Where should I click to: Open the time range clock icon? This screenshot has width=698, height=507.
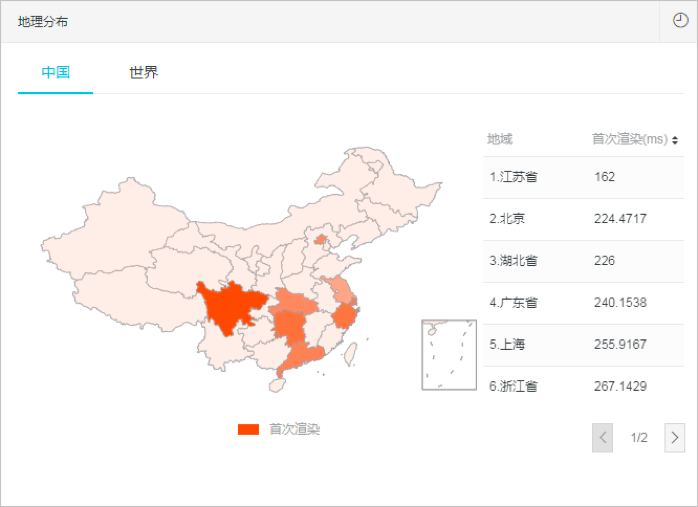[x=680, y=20]
